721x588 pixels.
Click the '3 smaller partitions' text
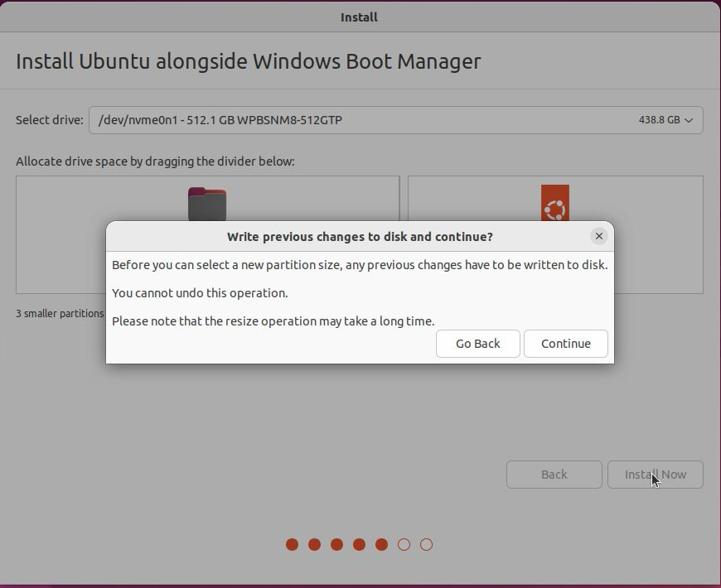click(60, 314)
